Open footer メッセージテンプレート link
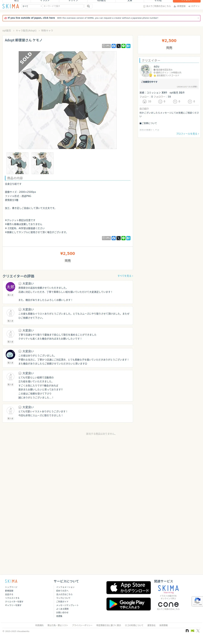This screenshot has height=644, width=203. 67,605
